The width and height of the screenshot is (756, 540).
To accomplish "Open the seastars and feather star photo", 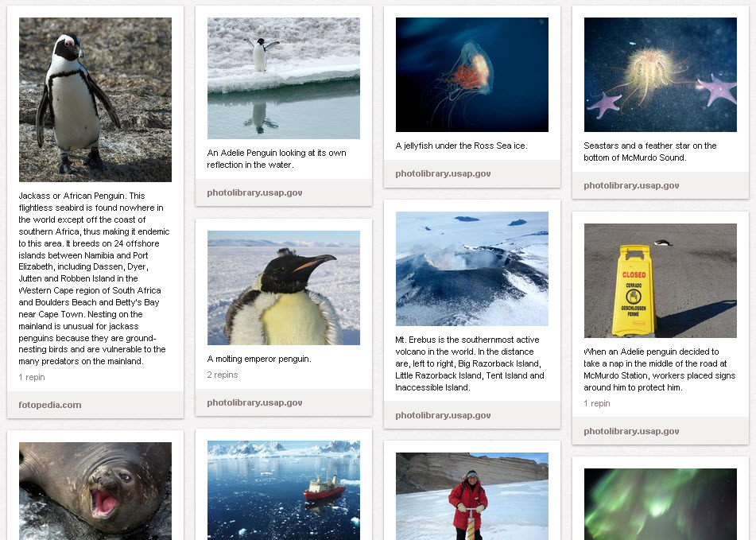I will (660, 75).
